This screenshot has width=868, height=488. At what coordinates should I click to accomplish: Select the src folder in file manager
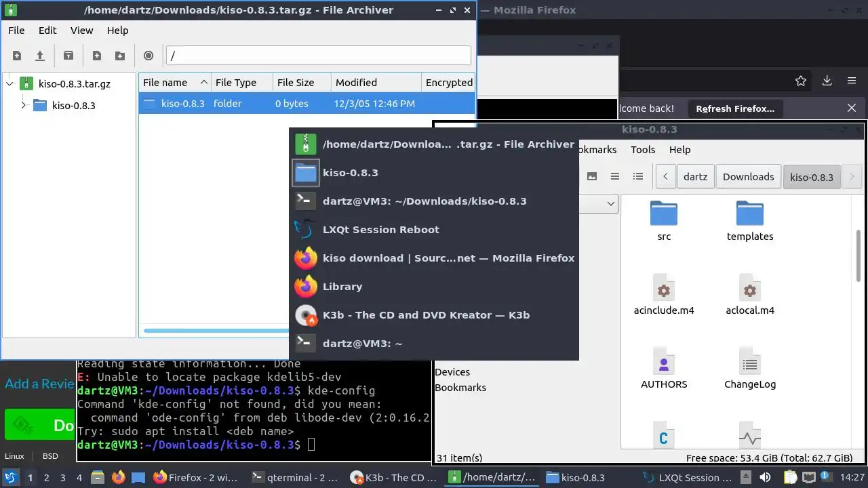click(664, 221)
